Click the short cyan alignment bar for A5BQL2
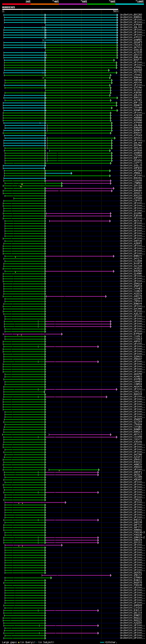146x644 pixels. click(x=58, y=173)
